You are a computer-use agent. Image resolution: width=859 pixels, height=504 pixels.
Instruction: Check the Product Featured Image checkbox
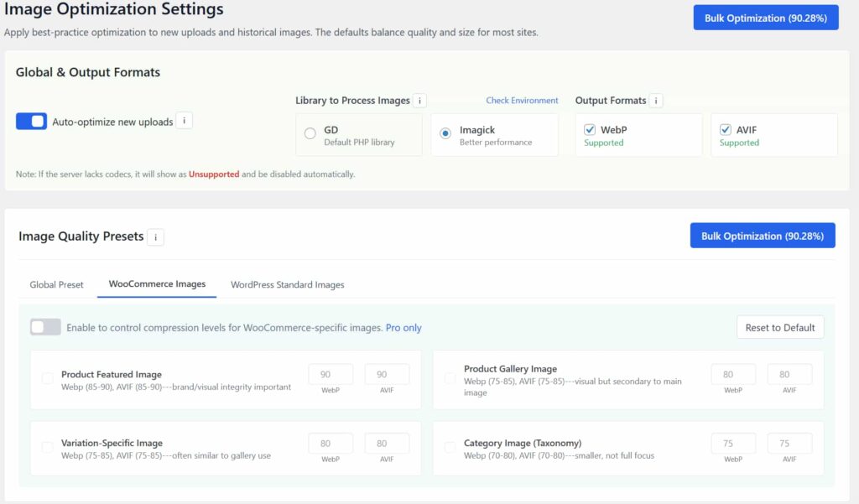[48, 378]
